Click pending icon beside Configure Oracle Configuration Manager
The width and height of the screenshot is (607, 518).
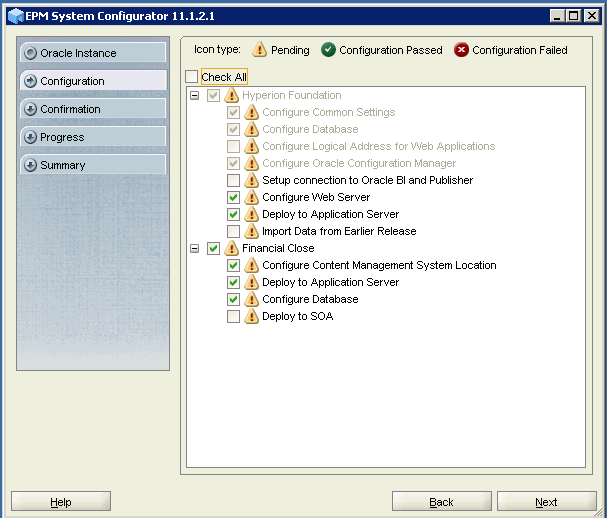tap(252, 163)
